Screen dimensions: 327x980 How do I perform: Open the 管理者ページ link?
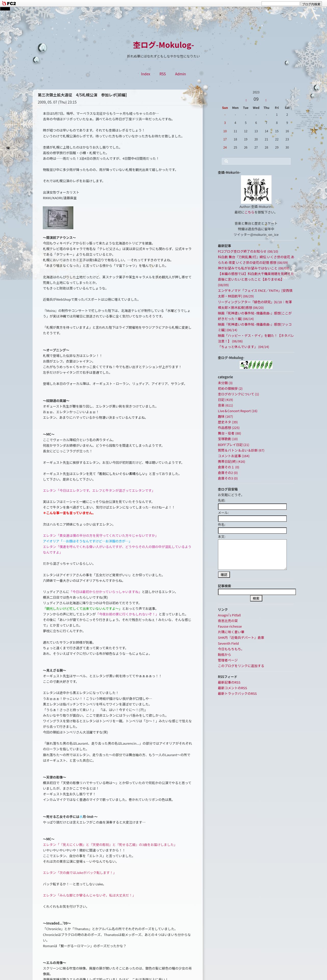228,660
